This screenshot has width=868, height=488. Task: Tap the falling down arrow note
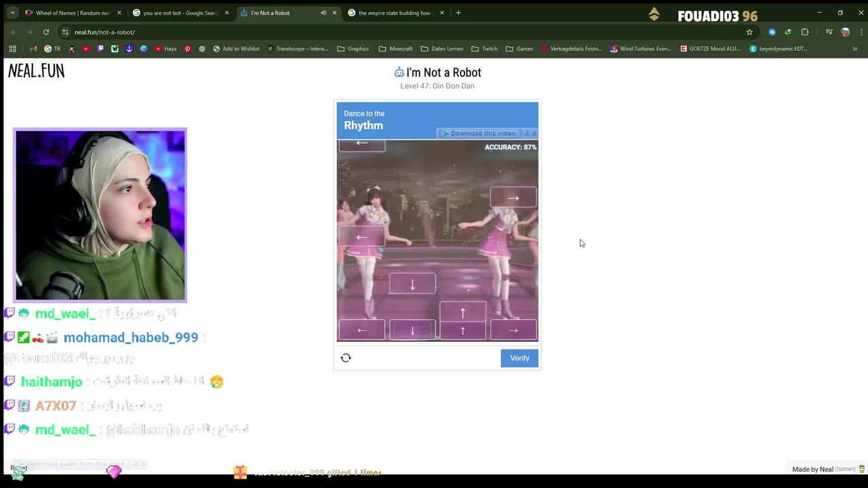click(412, 284)
